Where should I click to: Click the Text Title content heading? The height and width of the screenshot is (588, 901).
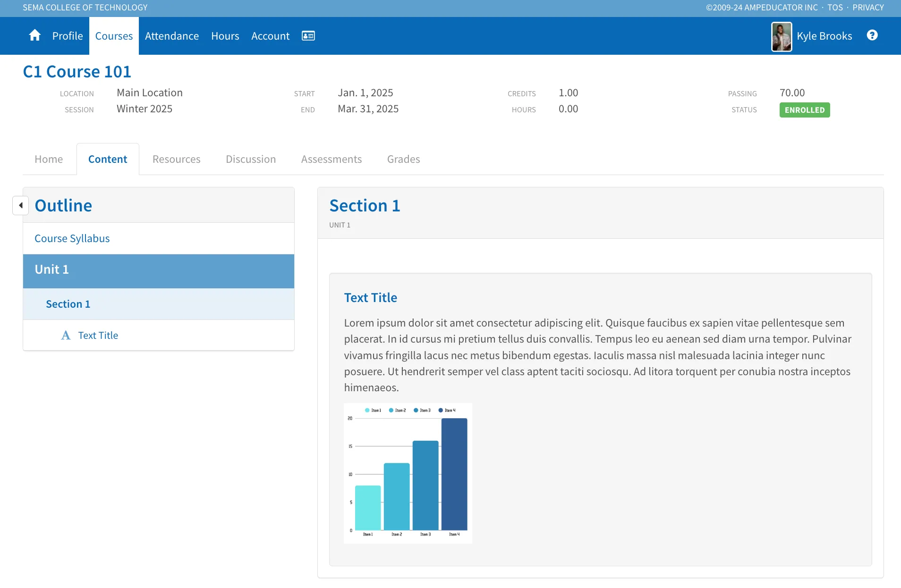pyautogui.click(x=371, y=298)
